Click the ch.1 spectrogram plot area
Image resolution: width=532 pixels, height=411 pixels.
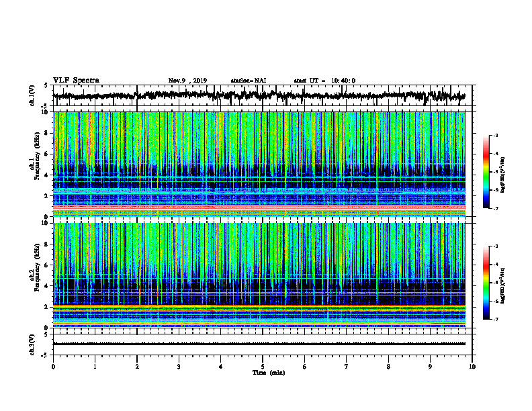pyautogui.click(x=259, y=164)
